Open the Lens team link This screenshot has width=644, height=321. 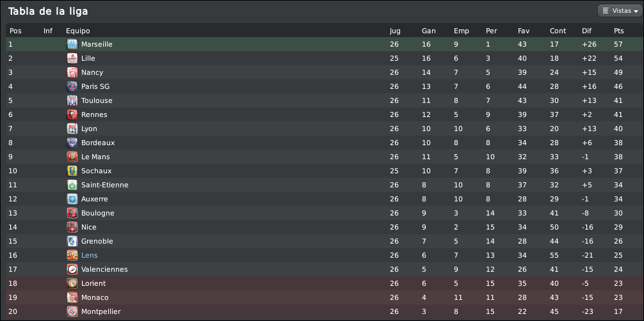pyautogui.click(x=90, y=255)
